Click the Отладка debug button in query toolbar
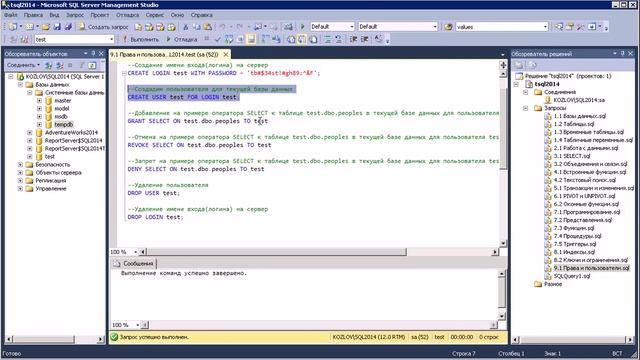This screenshot has width=640, height=360. pyautogui.click(x=182, y=40)
